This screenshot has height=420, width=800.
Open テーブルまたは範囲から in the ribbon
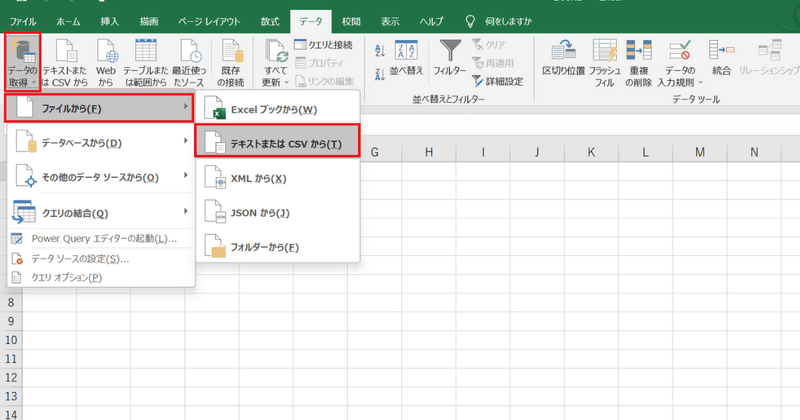pos(146,62)
